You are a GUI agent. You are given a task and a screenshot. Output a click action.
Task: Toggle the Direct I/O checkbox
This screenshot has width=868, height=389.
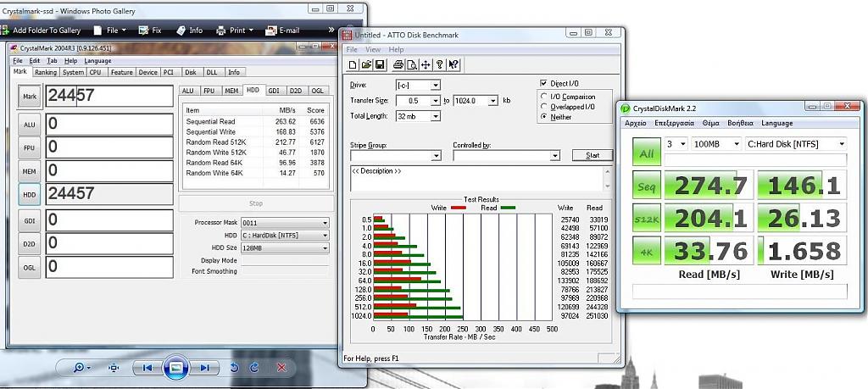[543, 83]
